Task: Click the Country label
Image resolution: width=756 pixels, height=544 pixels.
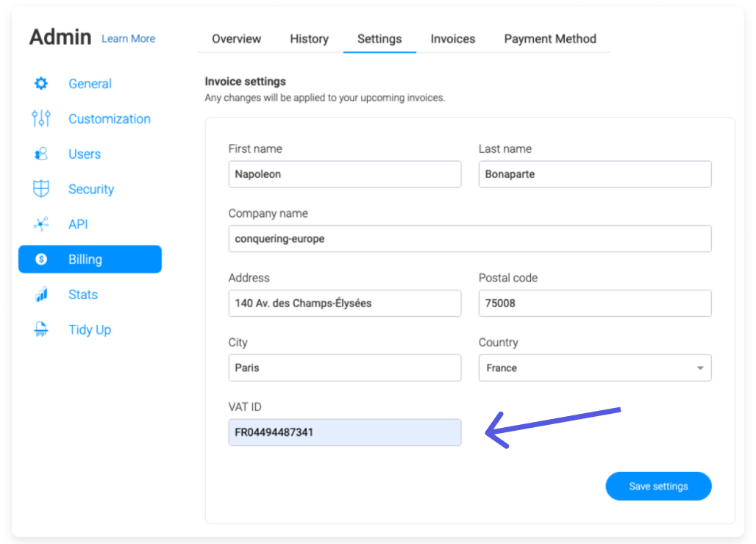Action: click(498, 343)
